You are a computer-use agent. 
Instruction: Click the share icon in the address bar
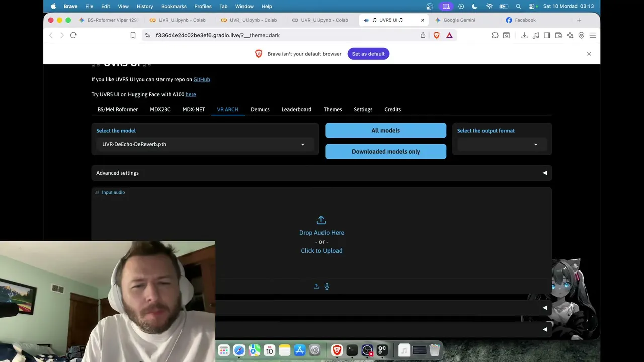[x=423, y=35]
